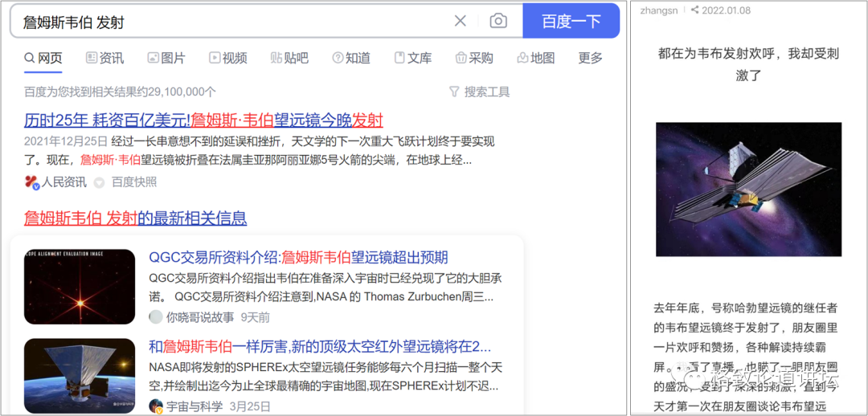
Task: Click the 文库 tab document icon
Action: click(399, 58)
